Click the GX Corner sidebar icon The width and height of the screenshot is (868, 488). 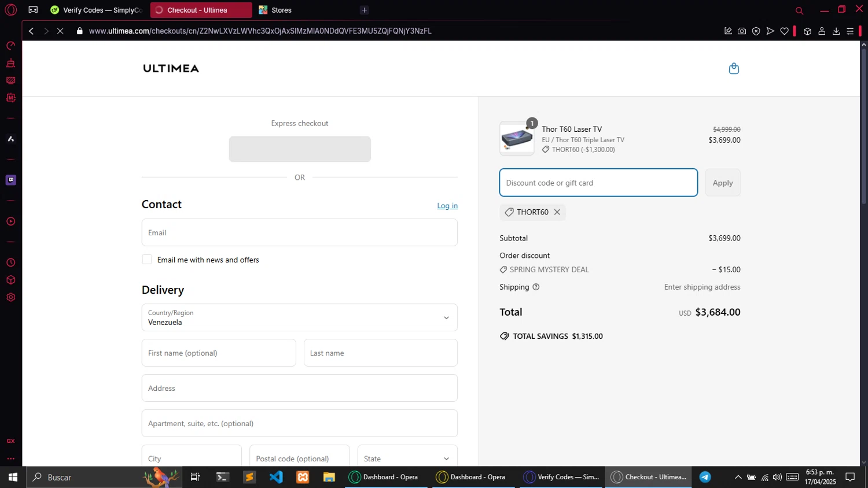10,441
